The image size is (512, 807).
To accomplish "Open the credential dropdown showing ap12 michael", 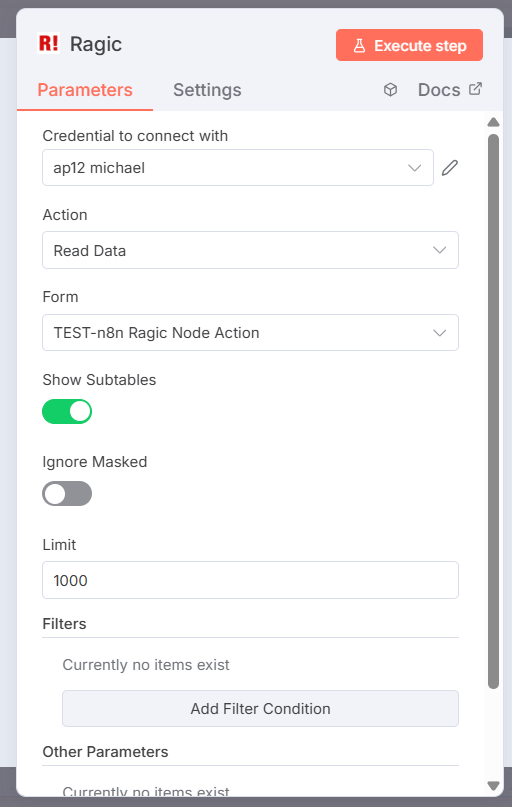I will pos(238,168).
